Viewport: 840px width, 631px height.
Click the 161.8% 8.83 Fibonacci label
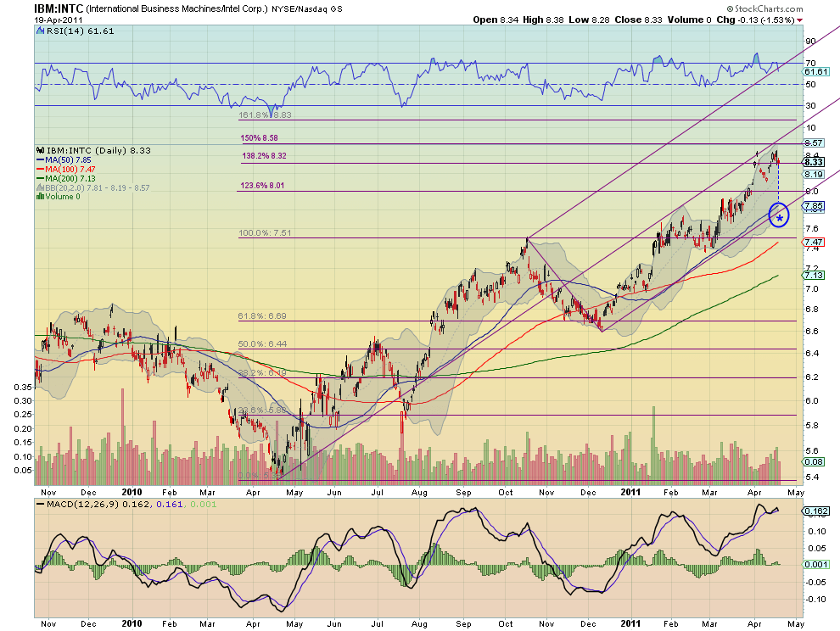[x=265, y=114]
